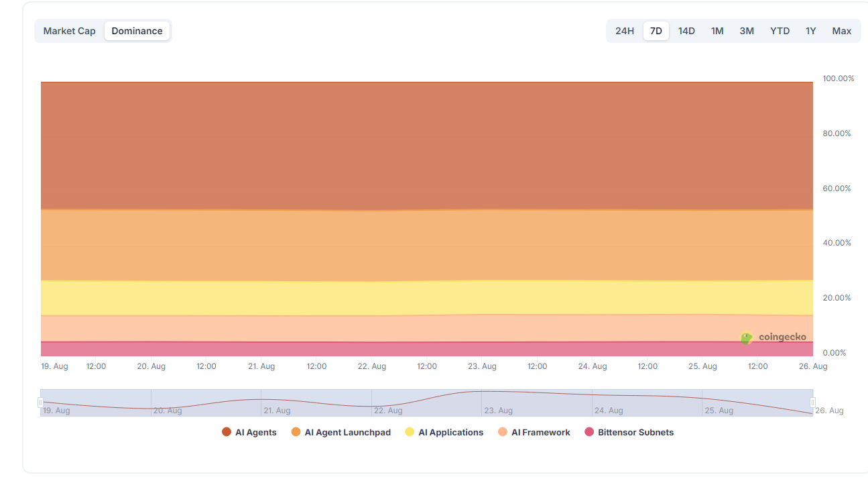Click the Bittensor Subnets pink legend dot
868x479 pixels.
pos(588,432)
